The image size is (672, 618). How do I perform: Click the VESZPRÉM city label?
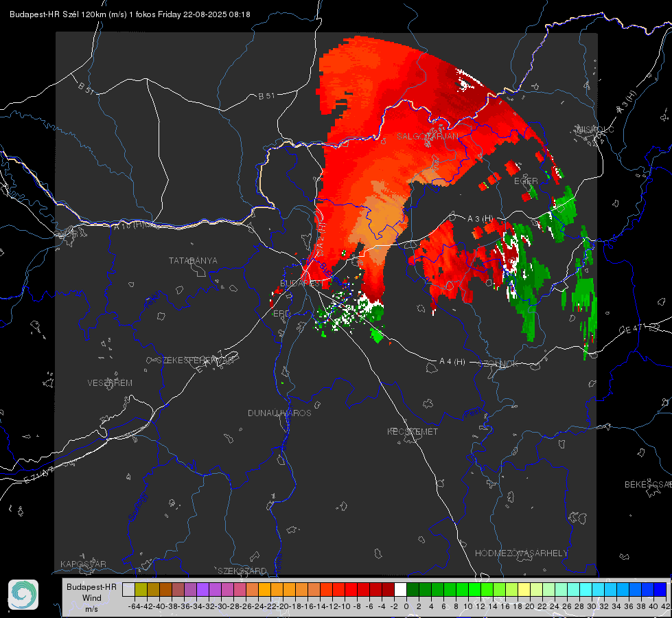click(x=110, y=383)
